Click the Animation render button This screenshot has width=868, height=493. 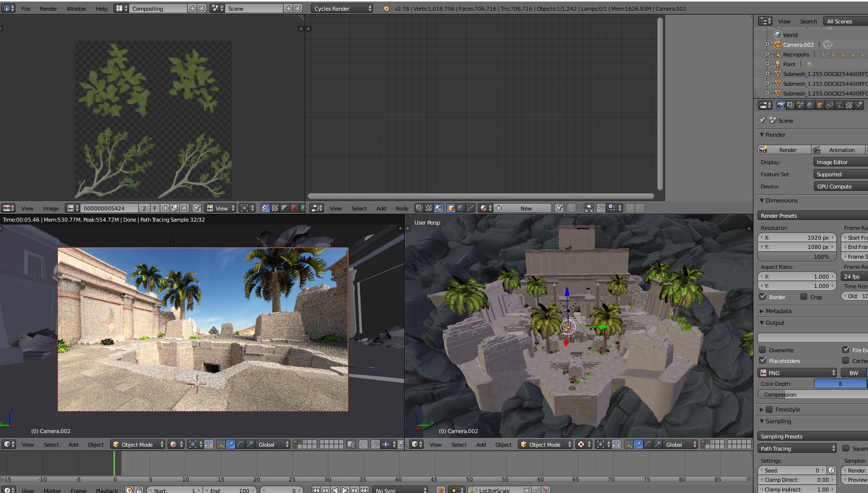coord(839,150)
